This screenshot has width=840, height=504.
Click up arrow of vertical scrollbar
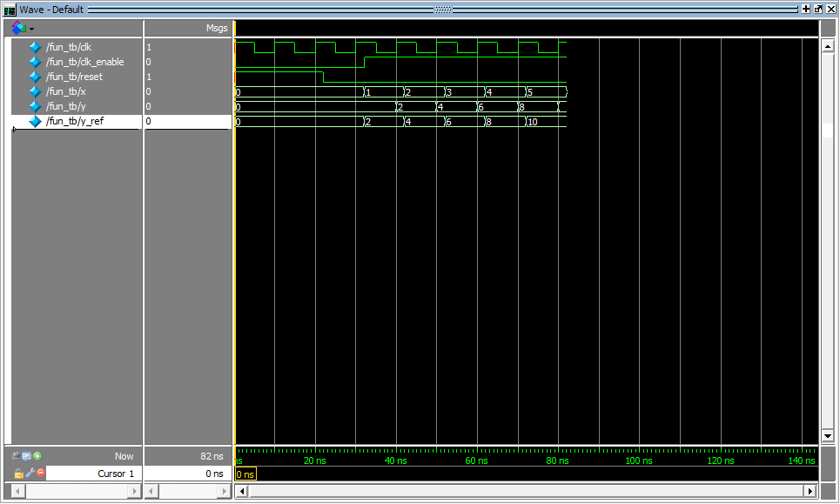[828, 47]
